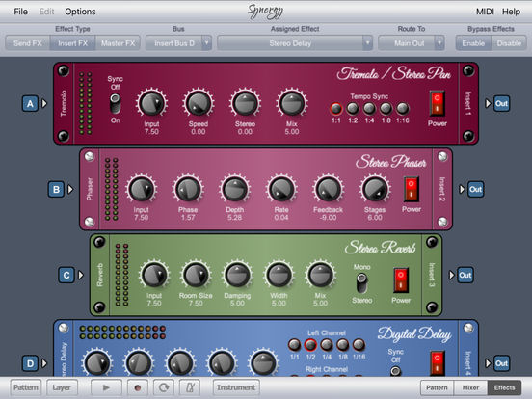Select Send FX effect type
532x399 pixels.
pyautogui.click(x=28, y=43)
